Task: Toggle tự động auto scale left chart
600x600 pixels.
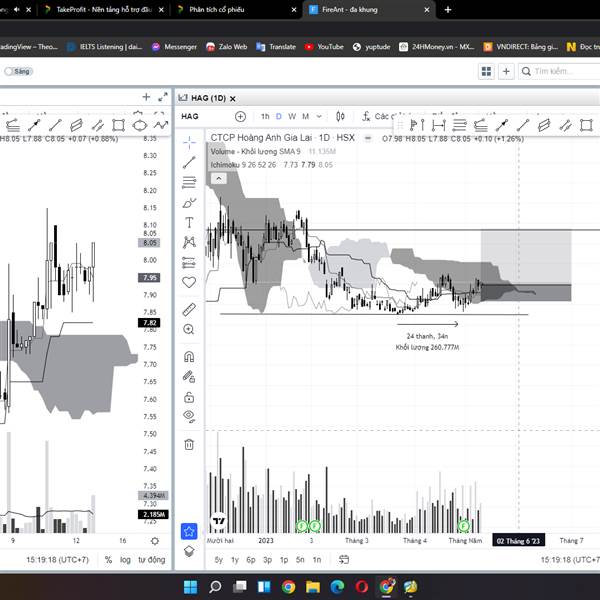Action: click(152, 560)
